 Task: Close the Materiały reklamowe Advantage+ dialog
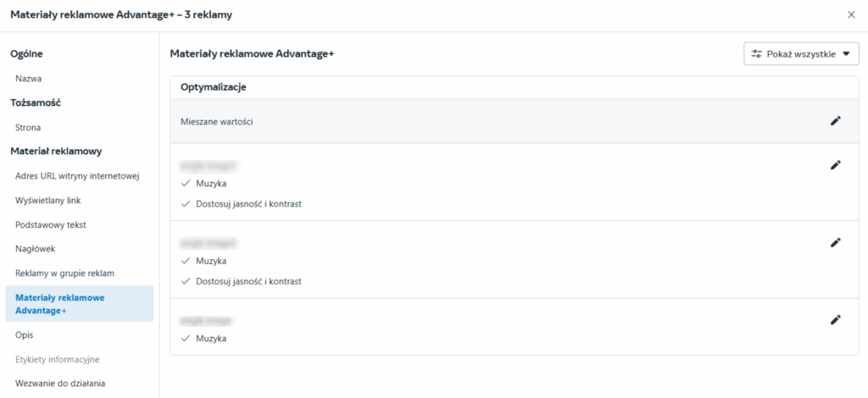pyautogui.click(x=851, y=15)
